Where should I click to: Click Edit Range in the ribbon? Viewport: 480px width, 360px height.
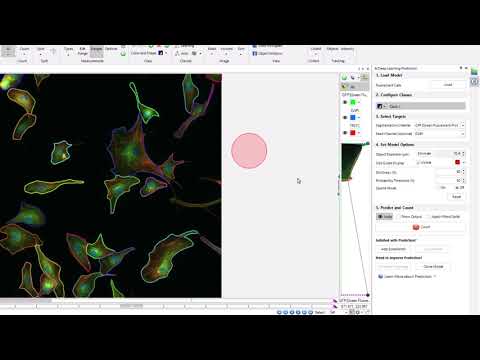point(83,51)
